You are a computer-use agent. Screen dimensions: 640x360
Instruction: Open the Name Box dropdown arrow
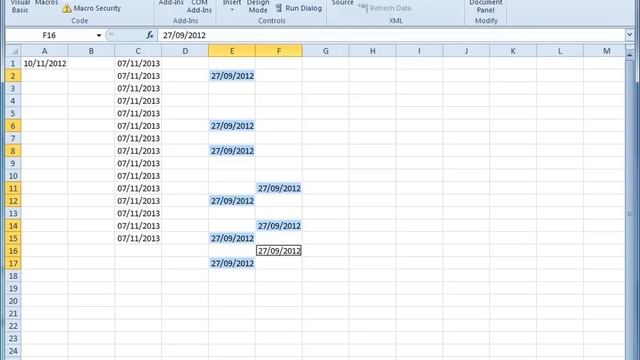point(99,36)
